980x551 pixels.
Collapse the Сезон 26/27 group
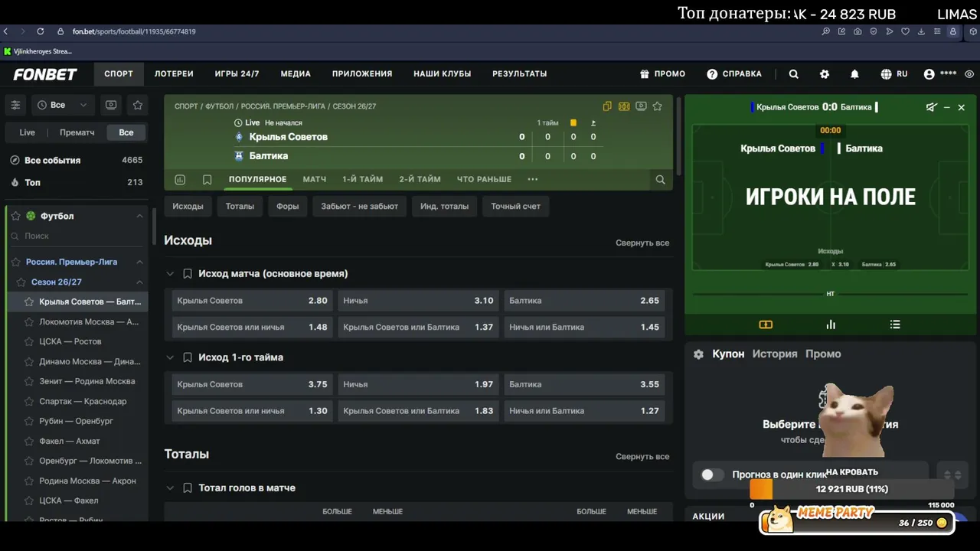click(139, 282)
